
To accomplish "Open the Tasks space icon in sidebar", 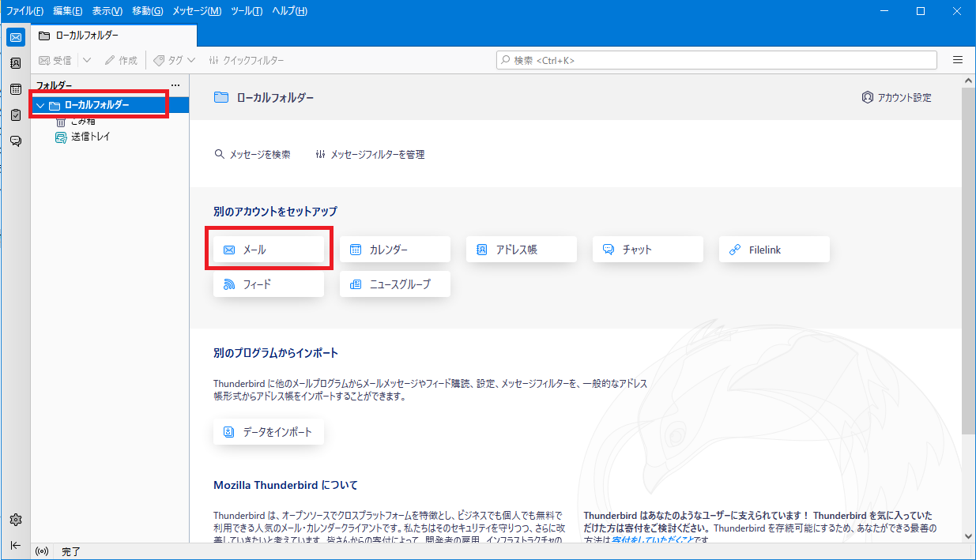I will pyautogui.click(x=16, y=115).
